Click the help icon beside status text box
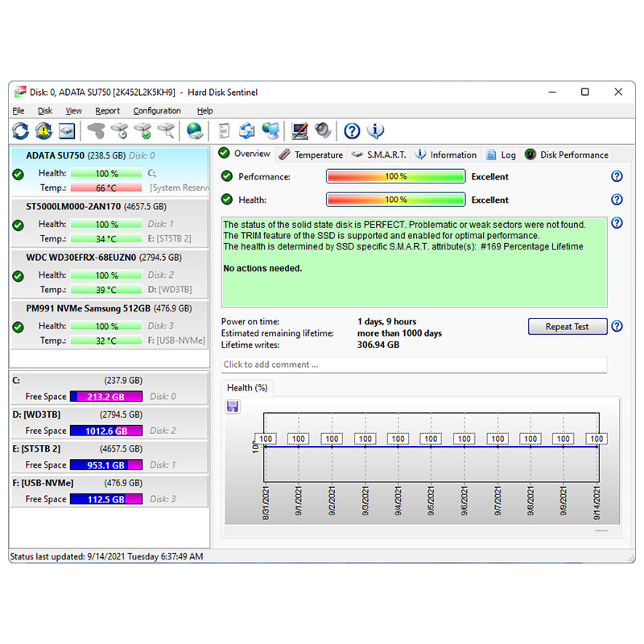 point(617,223)
